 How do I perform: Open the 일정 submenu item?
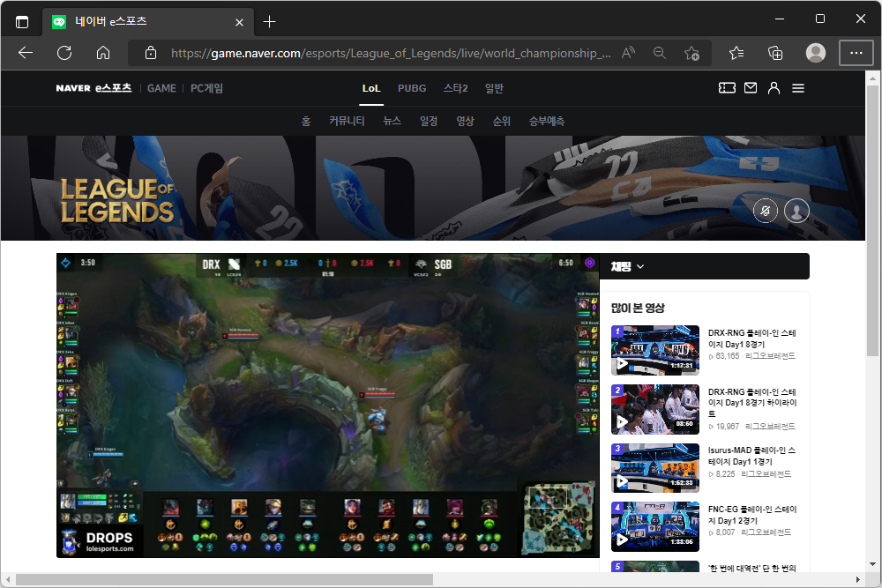[429, 121]
